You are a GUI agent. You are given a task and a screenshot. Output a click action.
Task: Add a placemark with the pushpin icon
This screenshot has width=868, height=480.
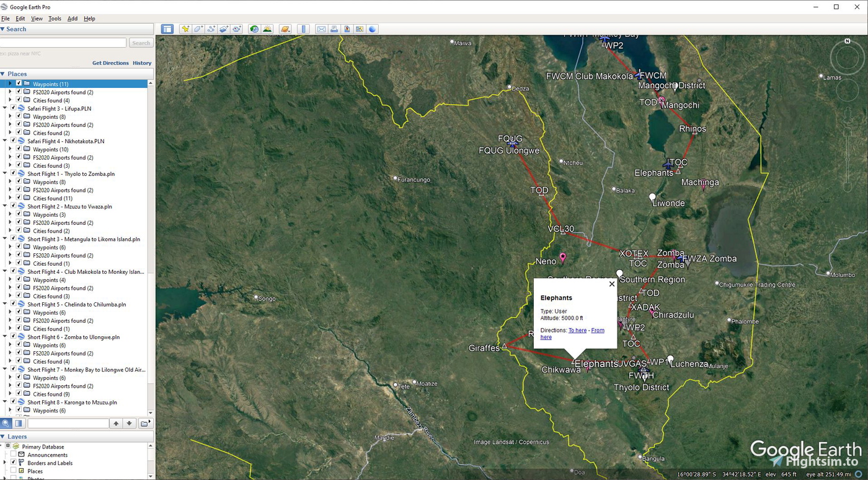[185, 29]
